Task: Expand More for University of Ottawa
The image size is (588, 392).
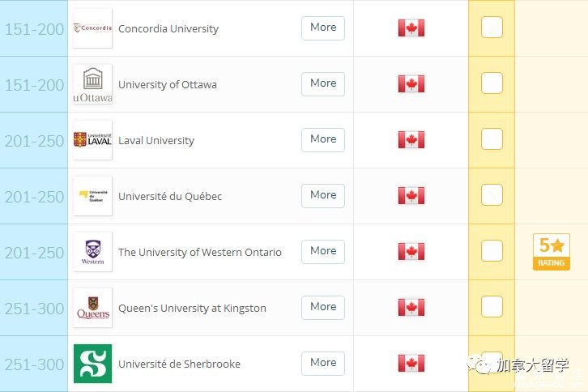Action: pos(323,83)
